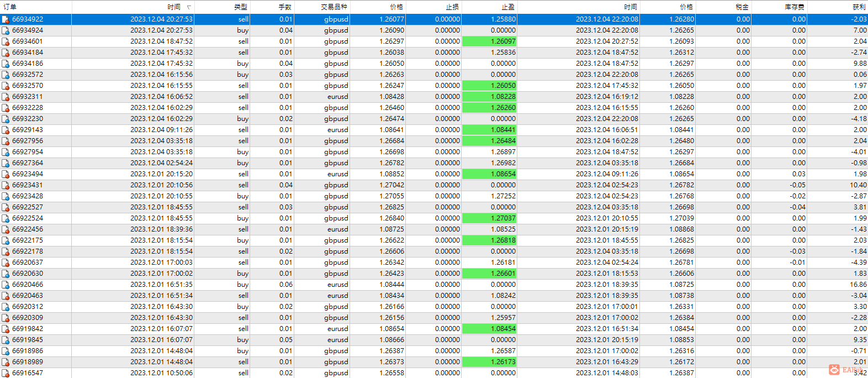The width and height of the screenshot is (868, 378).
Task: Click the order icon beside ticket 66927956
Action: (6, 141)
